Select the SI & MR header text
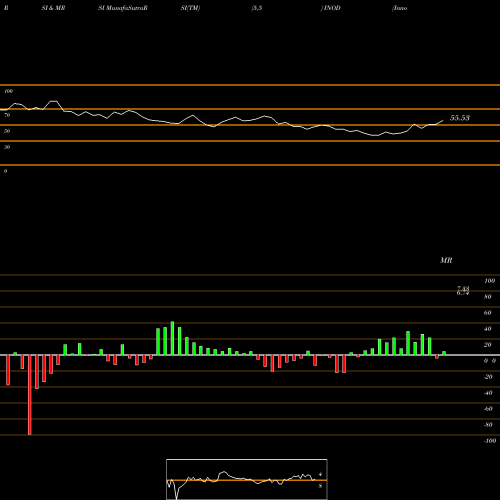500x500 pixels. coord(53,8)
